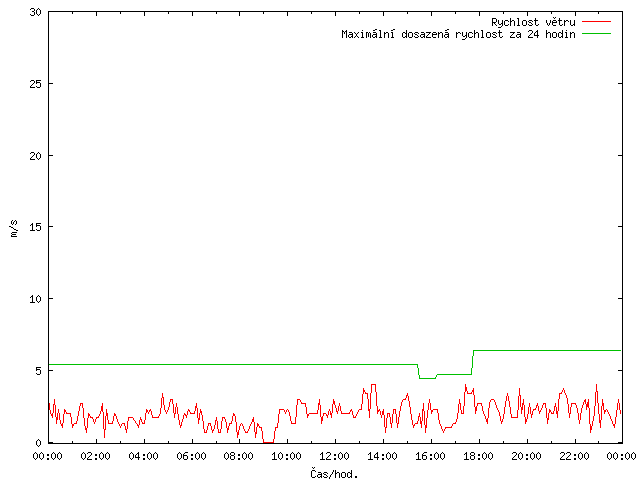Click the 12:00 time label
This screenshot has height=480, width=640.
[x=334, y=456]
